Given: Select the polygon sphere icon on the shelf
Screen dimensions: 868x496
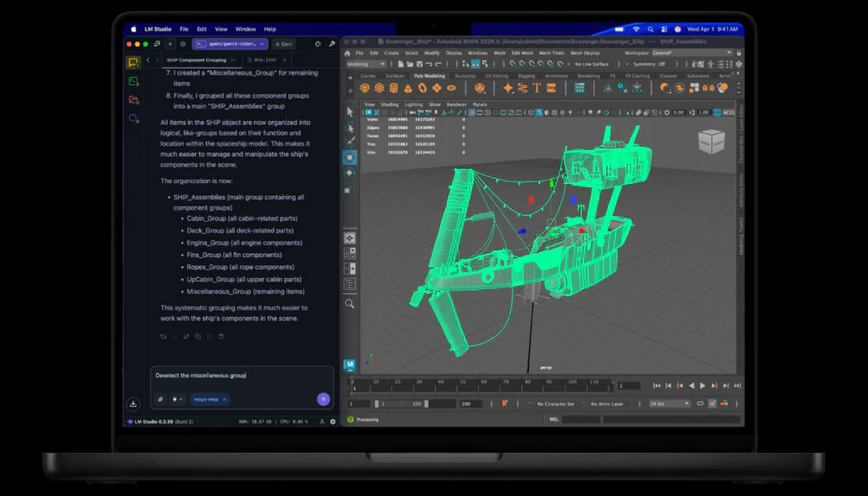Looking at the screenshot, I should [x=365, y=86].
